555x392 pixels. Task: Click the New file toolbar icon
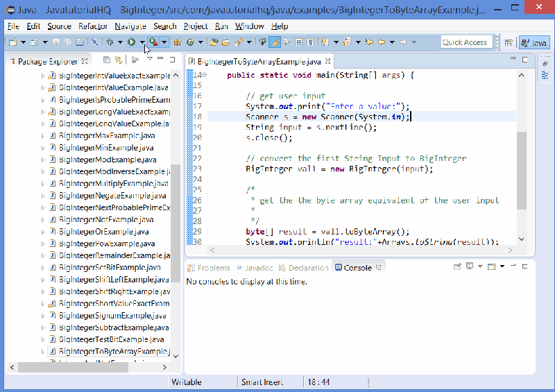12,42
